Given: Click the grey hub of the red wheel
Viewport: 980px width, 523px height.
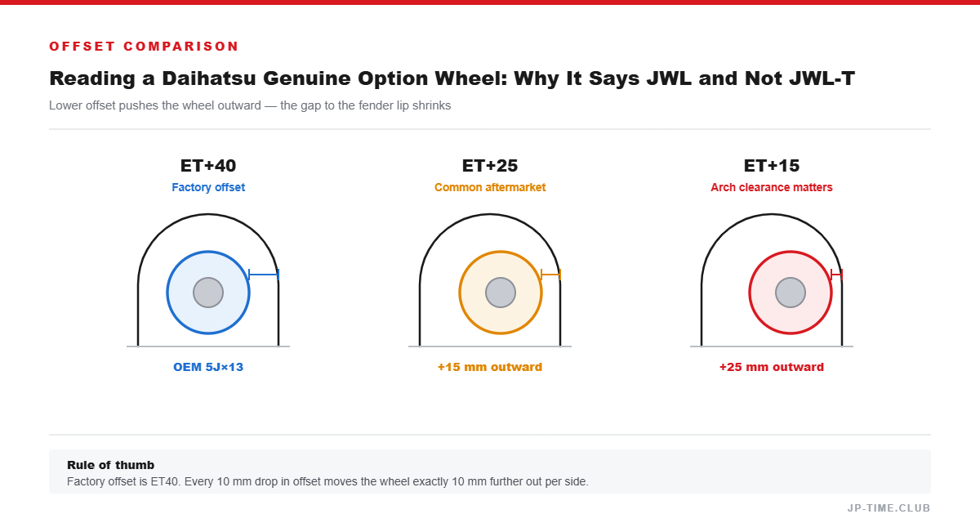Looking at the screenshot, I should point(791,293).
